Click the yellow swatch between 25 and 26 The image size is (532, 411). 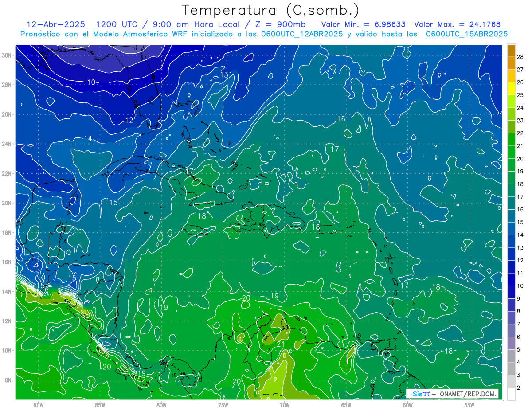pos(511,89)
